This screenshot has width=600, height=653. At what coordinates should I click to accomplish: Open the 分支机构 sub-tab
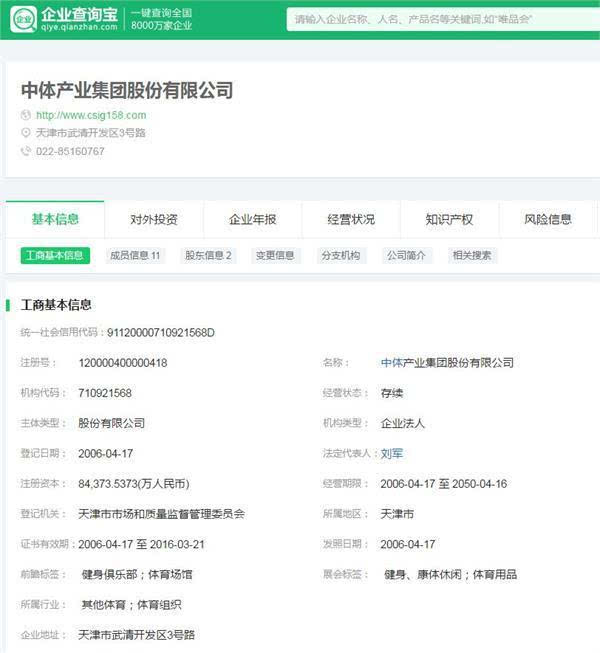[x=341, y=255]
